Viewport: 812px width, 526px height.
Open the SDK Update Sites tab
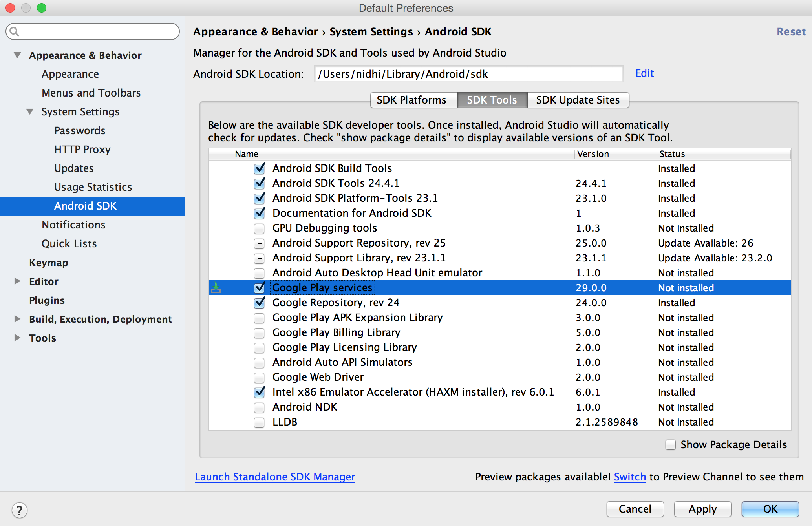[x=578, y=100]
